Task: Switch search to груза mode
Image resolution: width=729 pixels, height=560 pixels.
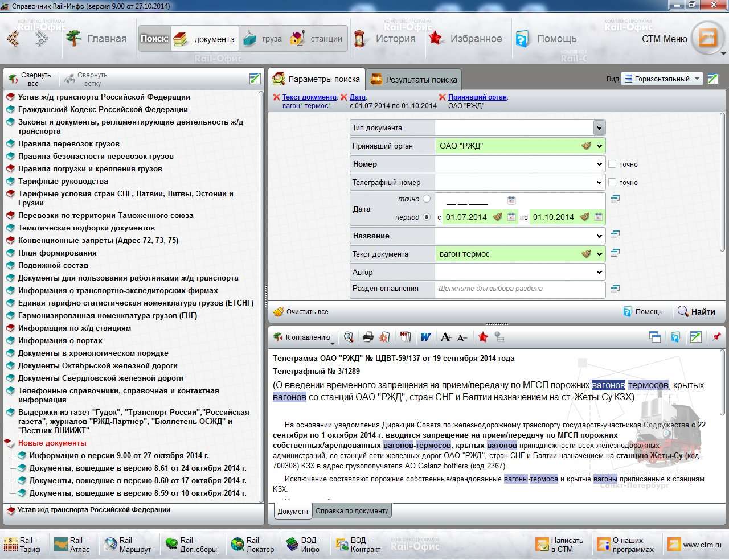Action: [263, 39]
